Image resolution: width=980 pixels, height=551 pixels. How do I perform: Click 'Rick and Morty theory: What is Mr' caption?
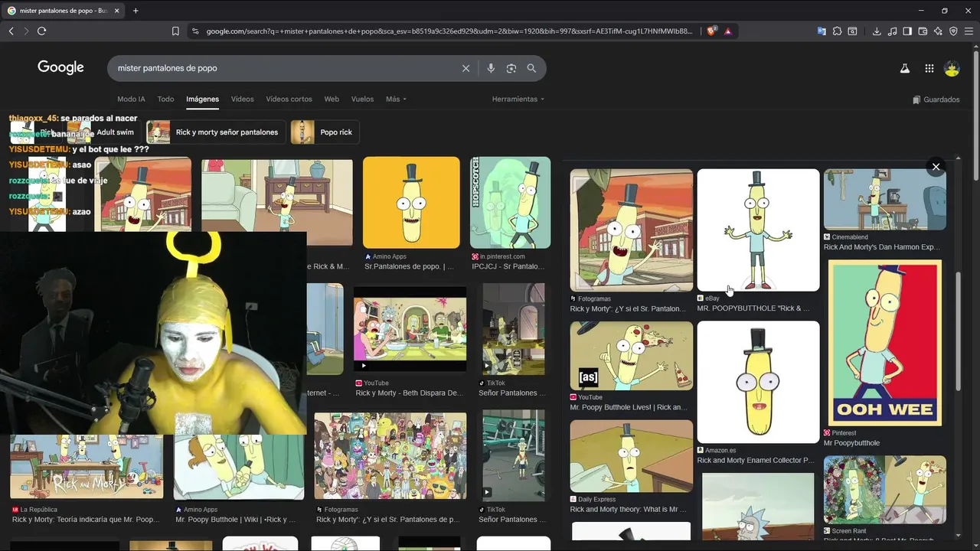(x=629, y=510)
